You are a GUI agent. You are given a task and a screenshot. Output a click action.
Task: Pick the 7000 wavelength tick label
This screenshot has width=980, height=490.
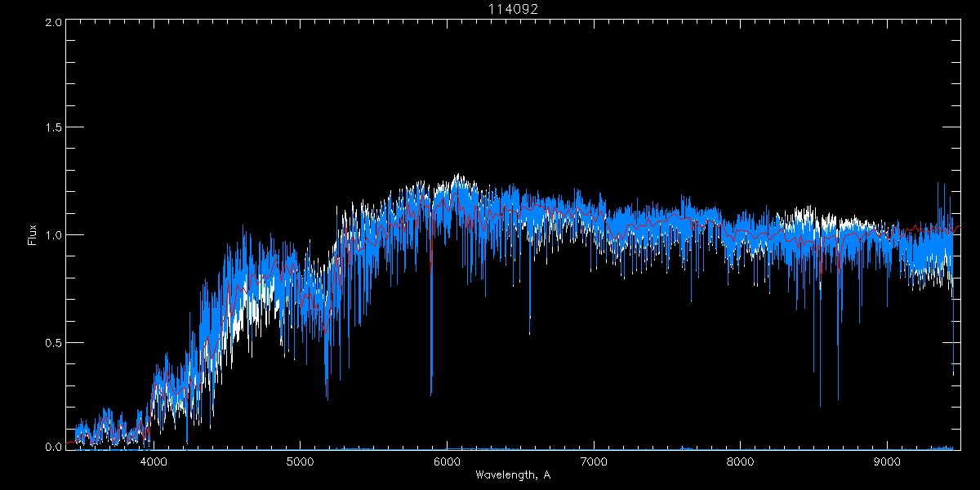[594, 461]
